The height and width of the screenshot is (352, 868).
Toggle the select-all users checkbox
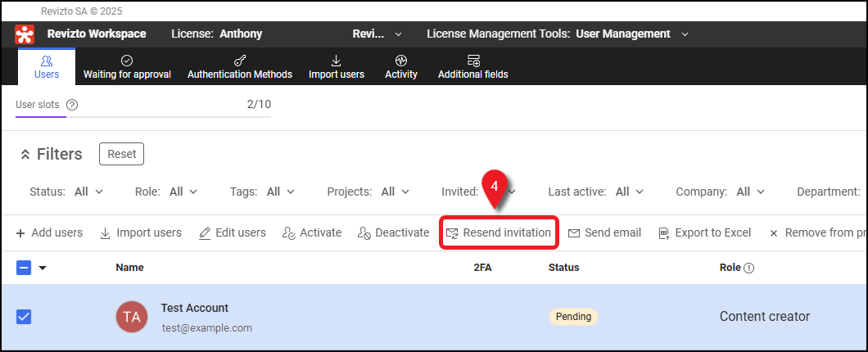(x=24, y=268)
